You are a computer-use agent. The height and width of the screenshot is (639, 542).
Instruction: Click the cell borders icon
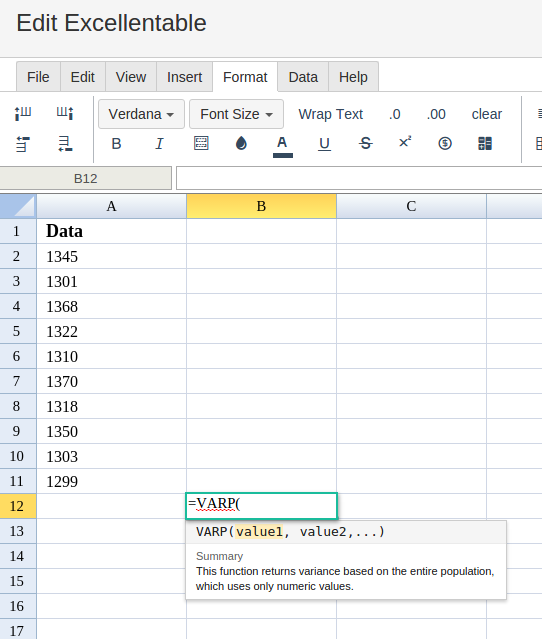(201, 143)
